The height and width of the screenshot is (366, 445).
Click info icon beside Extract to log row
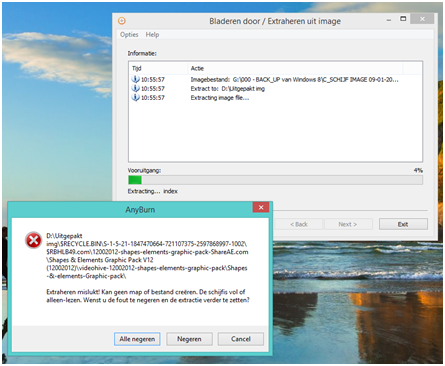pyautogui.click(x=135, y=88)
